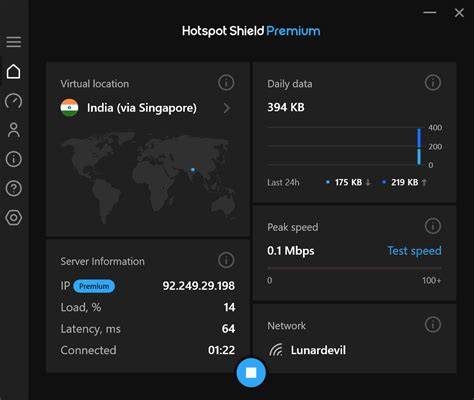Click the 175 KB download value
The width and height of the screenshot is (474, 400).
(348, 182)
